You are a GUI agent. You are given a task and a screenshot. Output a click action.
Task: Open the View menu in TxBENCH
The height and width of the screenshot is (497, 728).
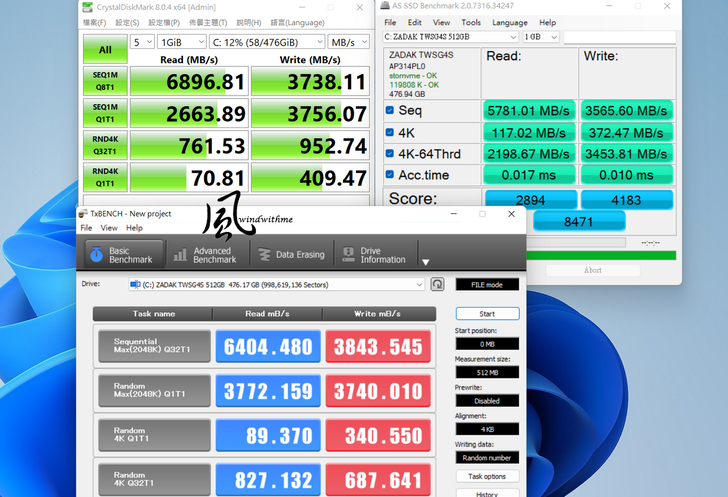[109, 228]
